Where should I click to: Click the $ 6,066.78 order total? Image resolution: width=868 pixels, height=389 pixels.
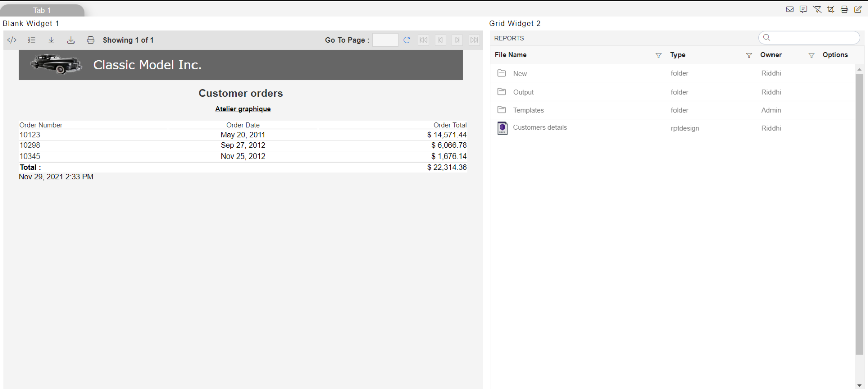[449, 145]
